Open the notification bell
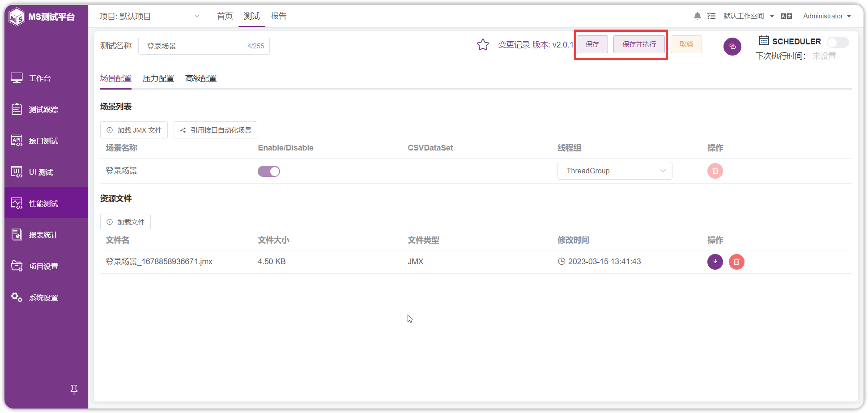The image size is (868, 413). pos(697,16)
